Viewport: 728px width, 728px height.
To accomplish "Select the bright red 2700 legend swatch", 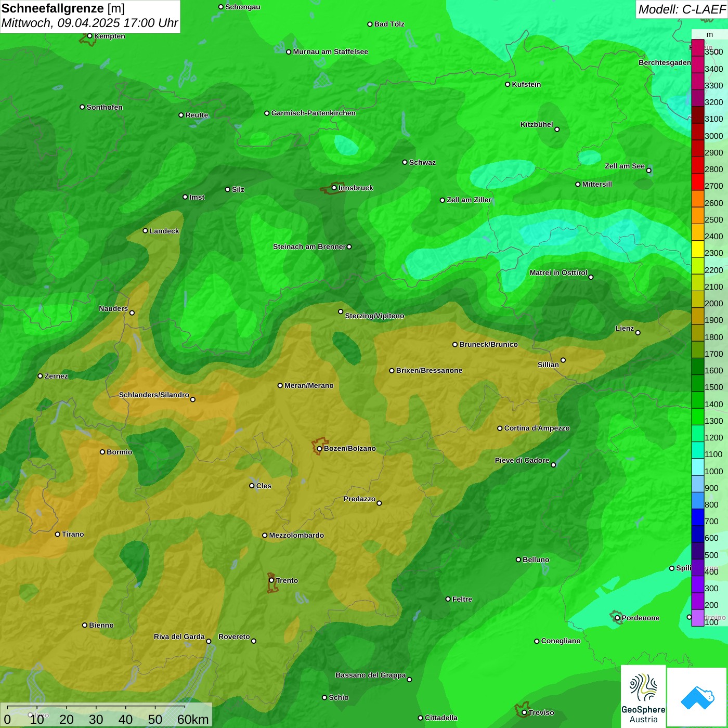I will (698, 182).
